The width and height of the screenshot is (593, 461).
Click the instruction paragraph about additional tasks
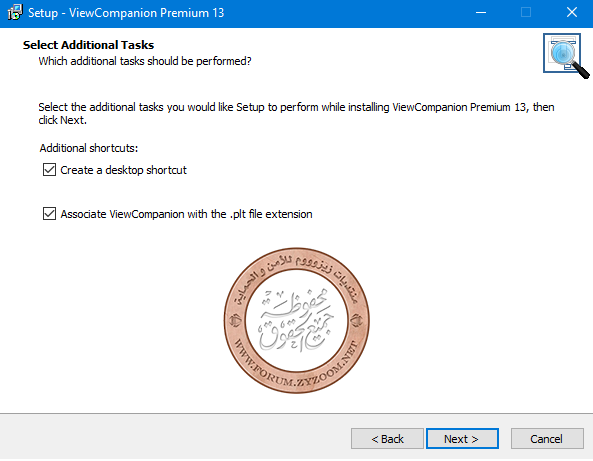(296, 113)
